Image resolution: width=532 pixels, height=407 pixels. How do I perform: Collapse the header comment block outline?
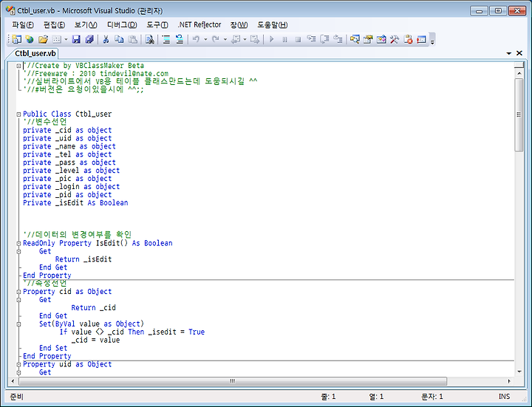[x=18, y=66]
